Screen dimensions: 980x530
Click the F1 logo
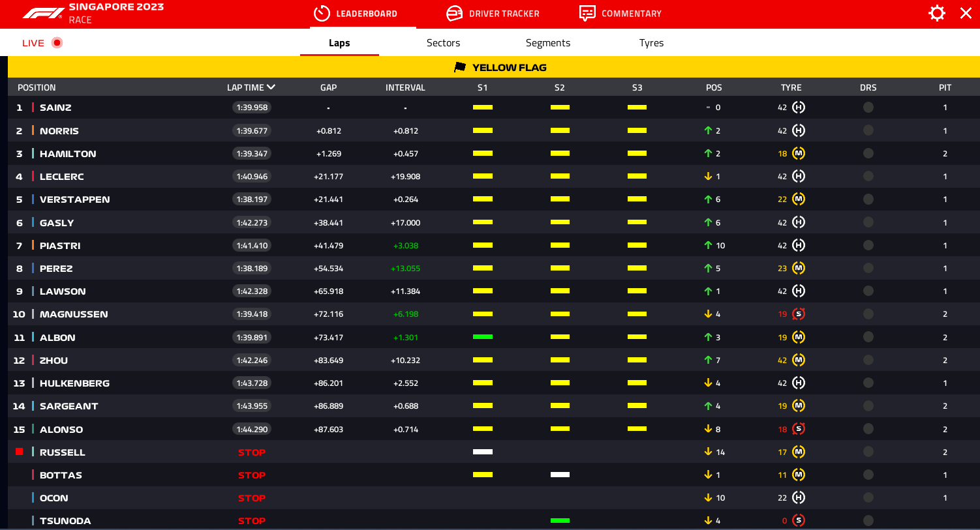tap(44, 13)
